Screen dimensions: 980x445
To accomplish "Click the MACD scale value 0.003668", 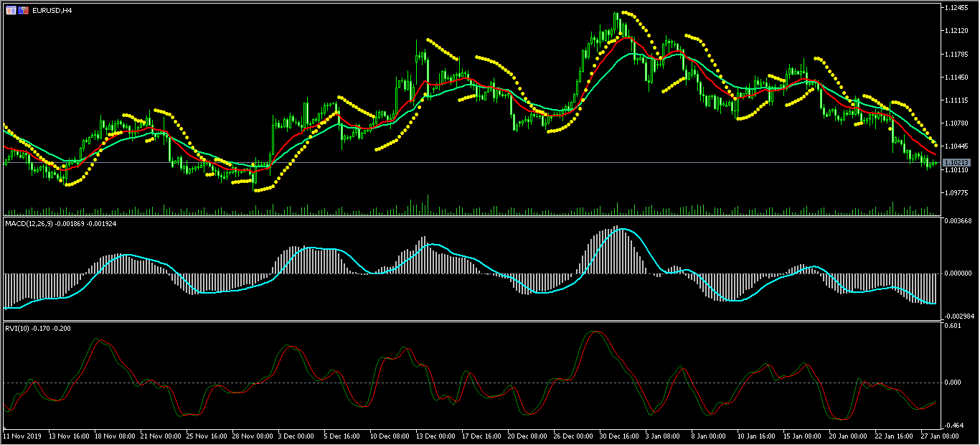I will (x=958, y=221).
